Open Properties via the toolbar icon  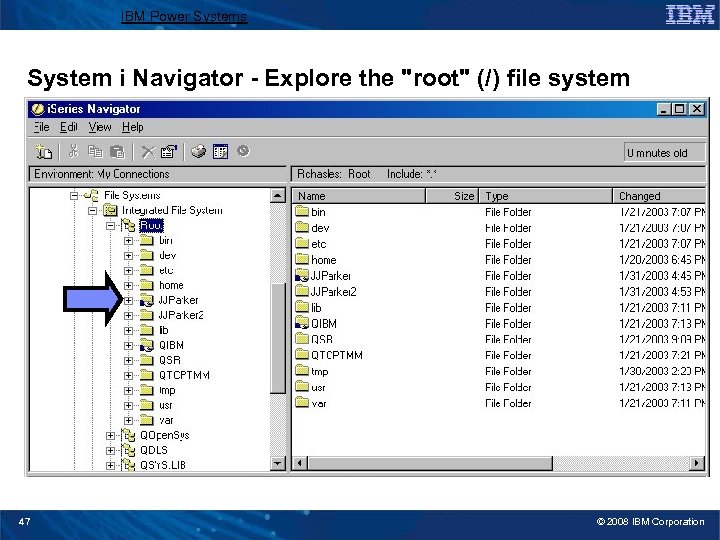[169, 152]
